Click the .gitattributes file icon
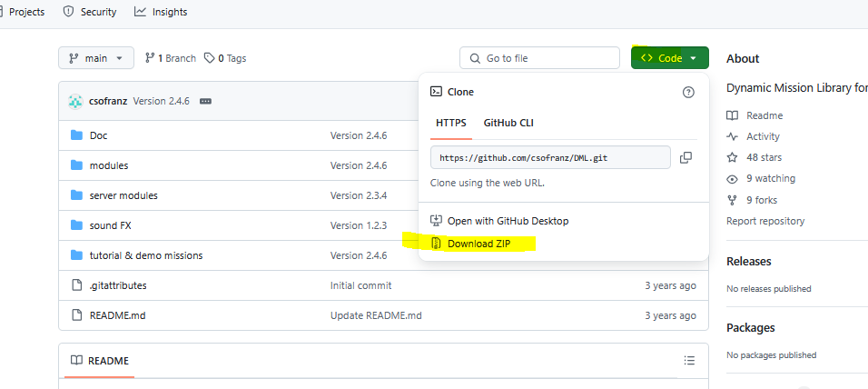Viewport: 868px width, 389px height. [77, 285]
